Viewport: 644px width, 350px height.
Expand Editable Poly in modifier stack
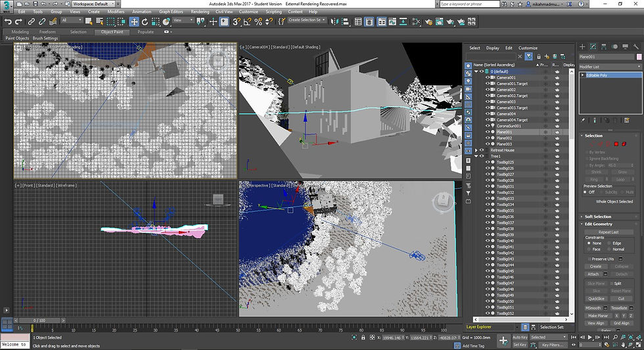click(582, 75)
